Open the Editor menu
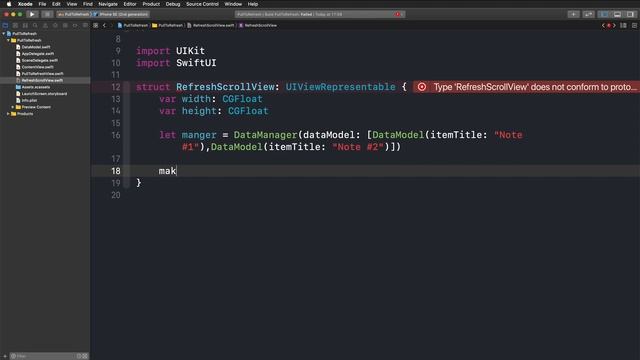This screenshot has width=640, height=360. point(130,4)
